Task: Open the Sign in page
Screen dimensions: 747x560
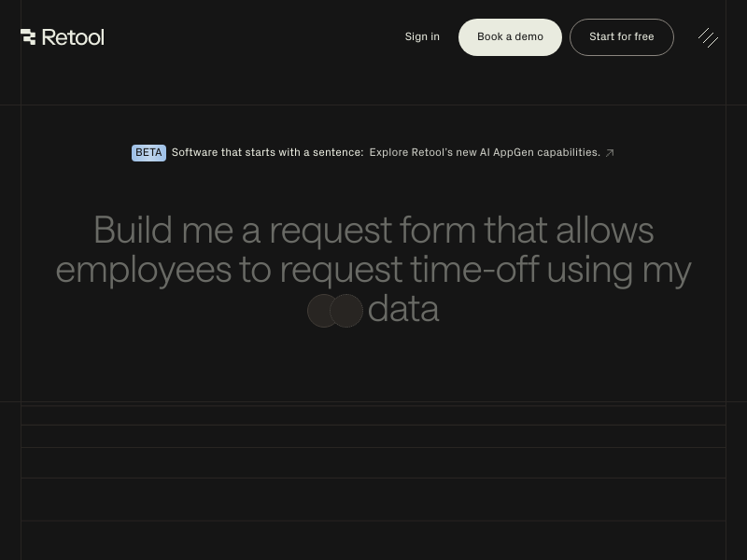Action: 422,37
